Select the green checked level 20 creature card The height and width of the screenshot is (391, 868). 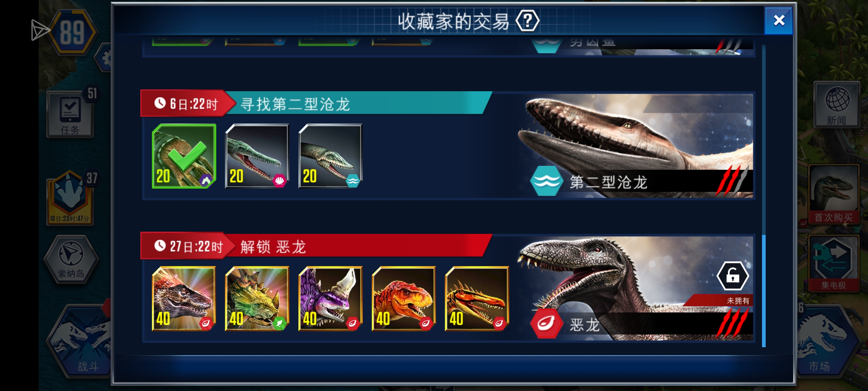[184, 156]
